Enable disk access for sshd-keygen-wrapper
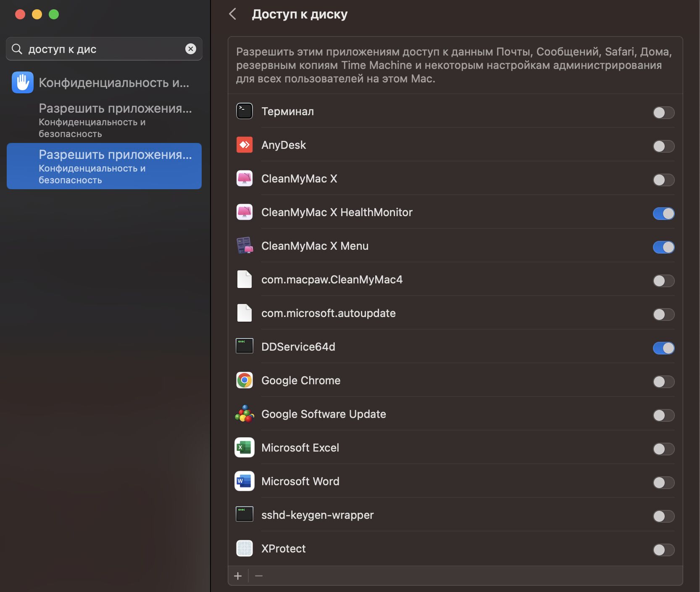Image resolution: width=700 pixels, height=592 pixels. point(663,516)
